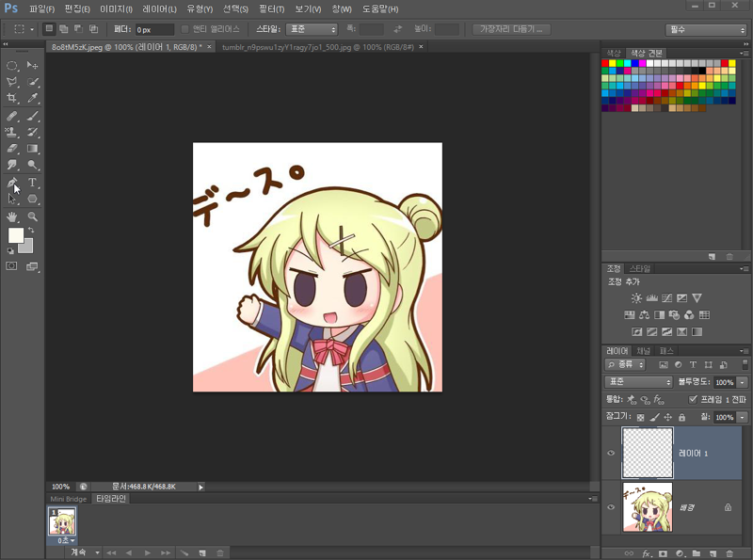Open the frame delay 0초 dropdown
Screen dimensions: 753x560
(66, 540)
